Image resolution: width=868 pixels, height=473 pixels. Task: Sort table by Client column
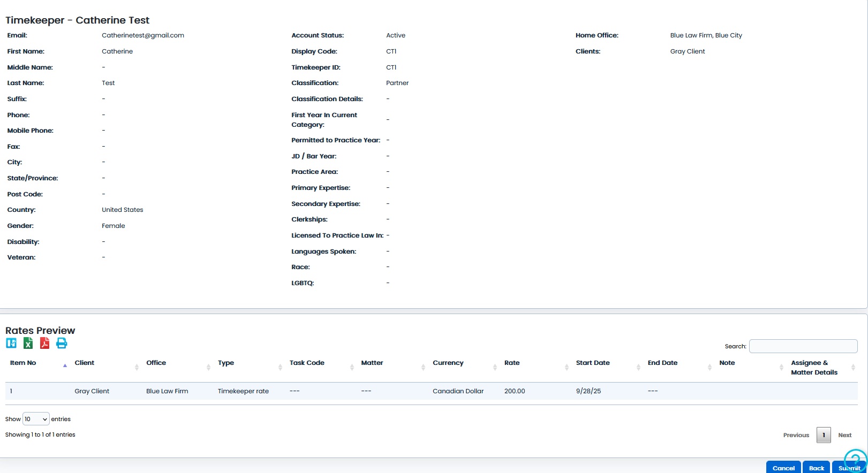85,363
